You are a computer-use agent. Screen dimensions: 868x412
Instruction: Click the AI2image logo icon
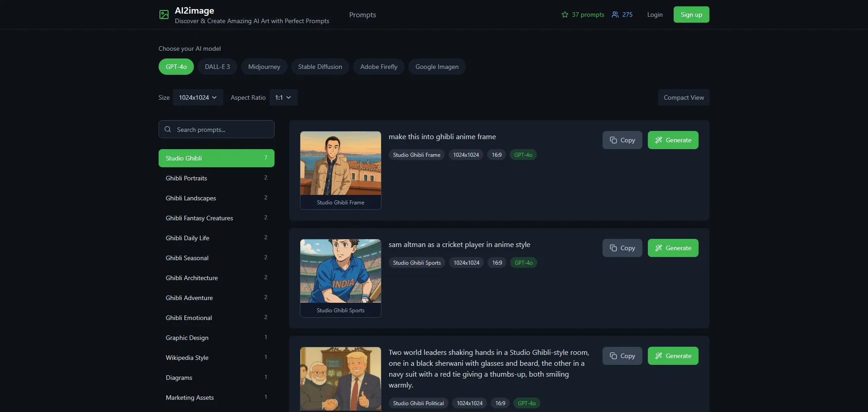click(164, 15)
